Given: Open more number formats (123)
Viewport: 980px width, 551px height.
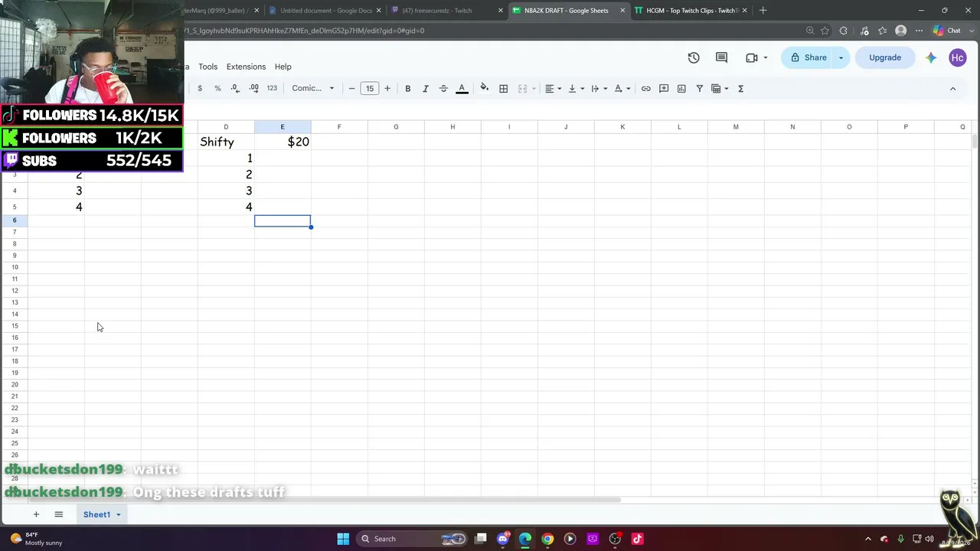Looking at the screenshot, I should pyautogui.click(x=272, y=89).
